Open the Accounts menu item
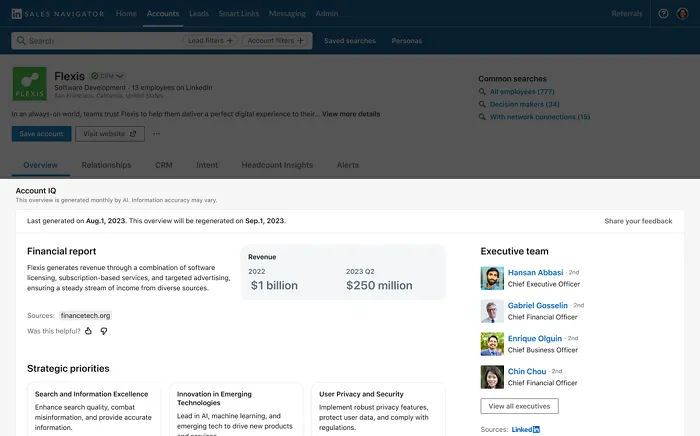Screen dimensions: 700x436 coord(163,14)
